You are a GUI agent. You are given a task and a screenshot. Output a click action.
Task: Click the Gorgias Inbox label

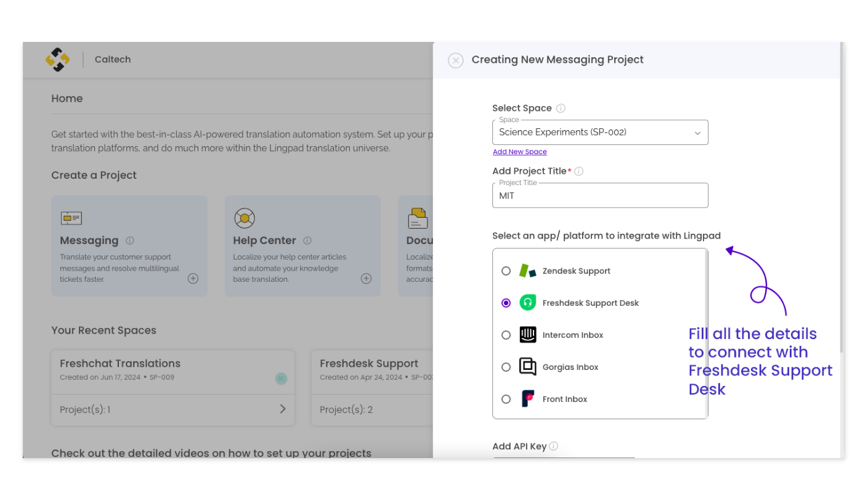[x=570, y=367]
